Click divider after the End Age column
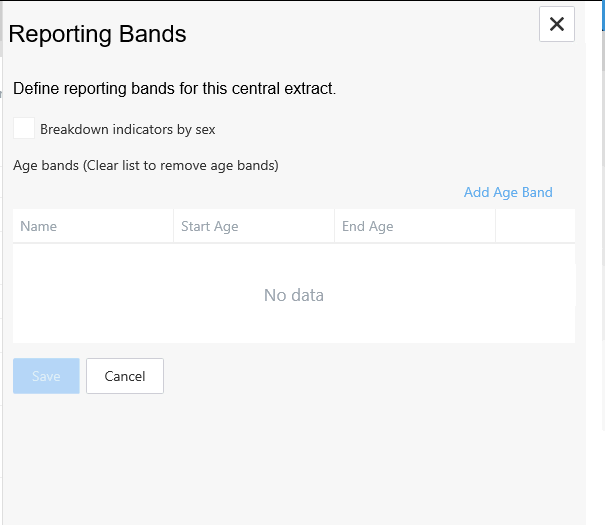 pos(496,226)
